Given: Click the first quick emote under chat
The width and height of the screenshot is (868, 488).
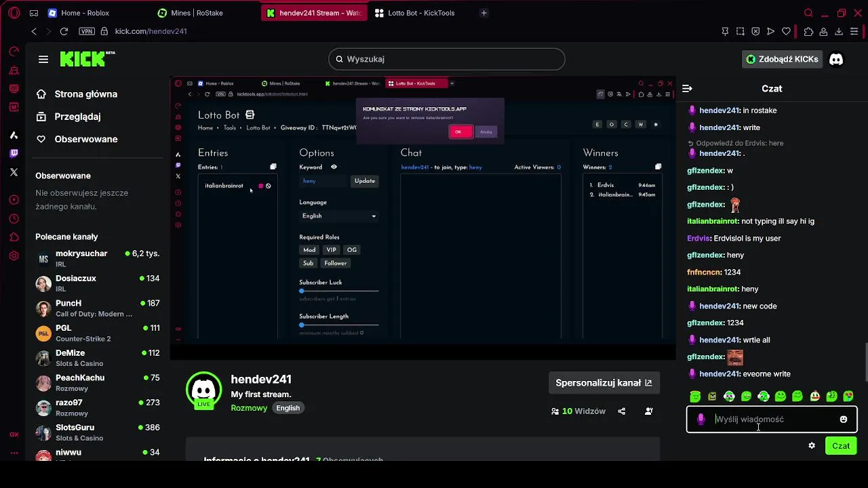Looking at the screenshot, I should coord(695,396).
